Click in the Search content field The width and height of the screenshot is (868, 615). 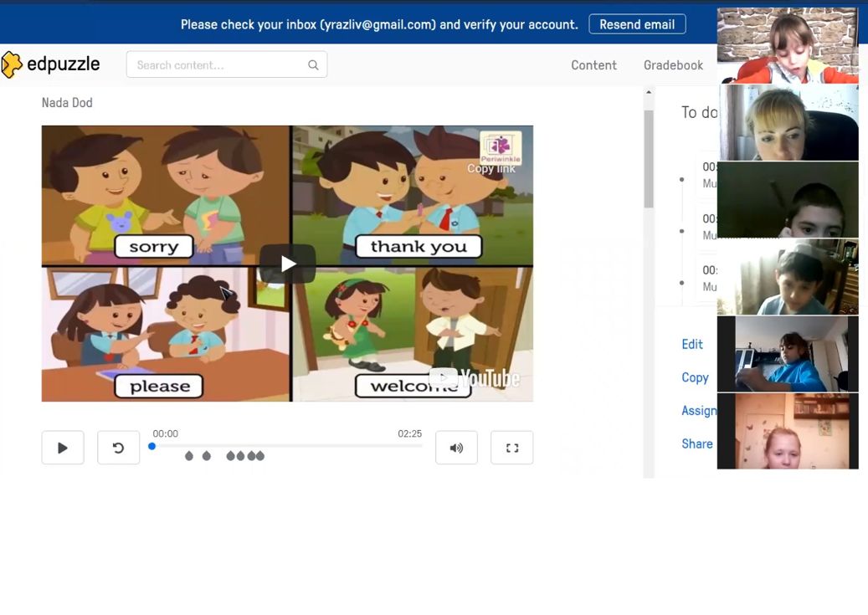(x=218, y=65)
